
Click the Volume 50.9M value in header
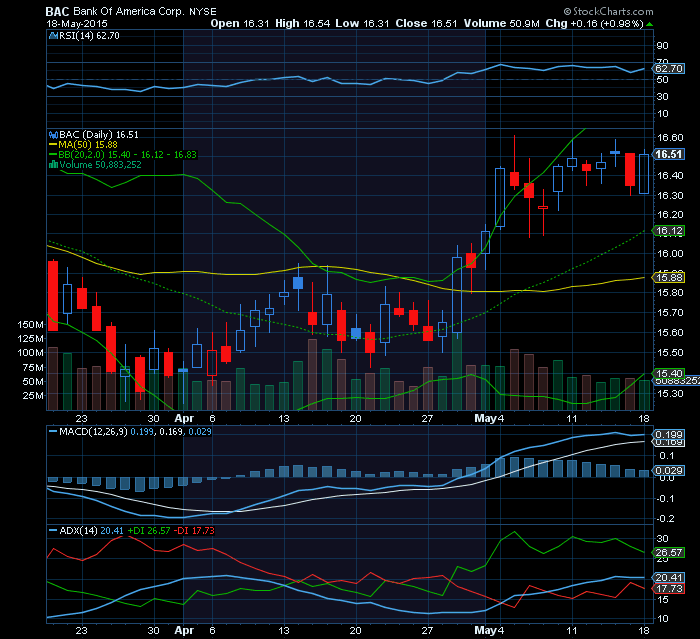501,24
